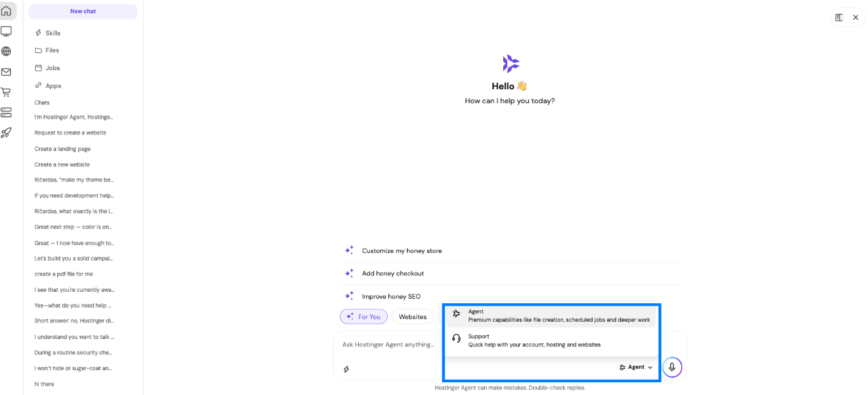The image size is (868, 395).
Task: Select the For You suggestions chip
Action: 364,317
